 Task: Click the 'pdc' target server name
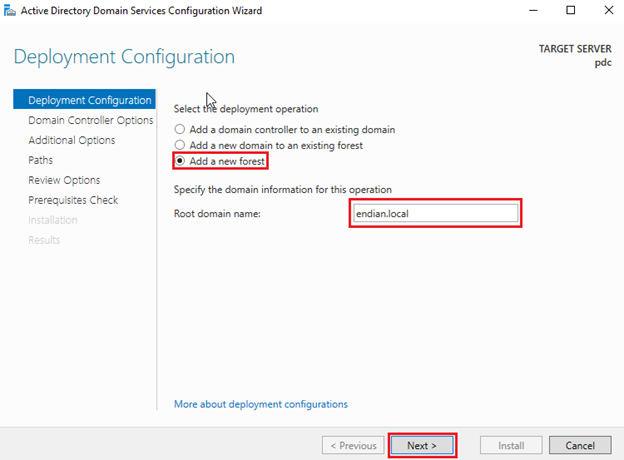click(x=603, y=63)
